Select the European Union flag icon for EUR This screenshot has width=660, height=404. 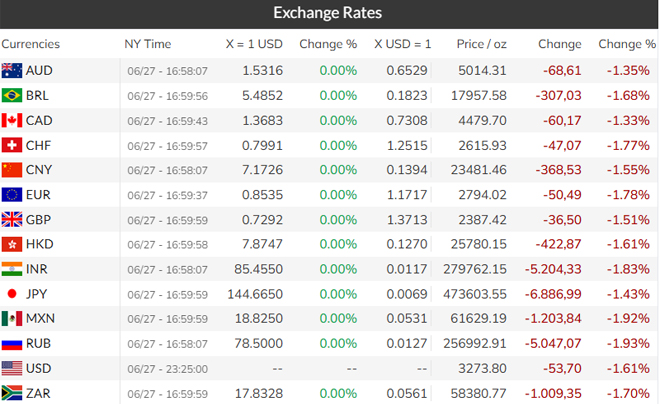point(12,195)
